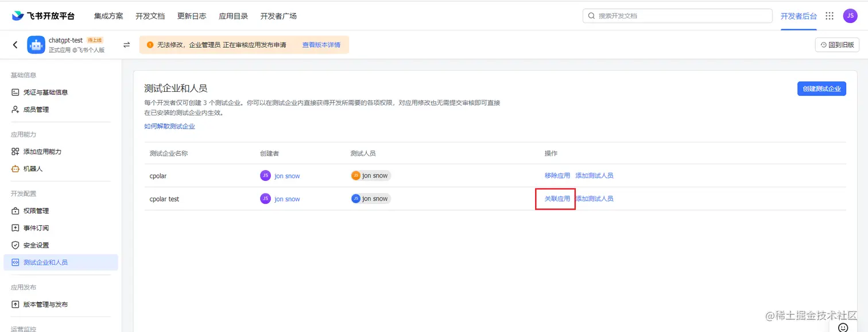The image size is (868, 332).
Task: Open 应用目录 top menu
Action: 233,16
